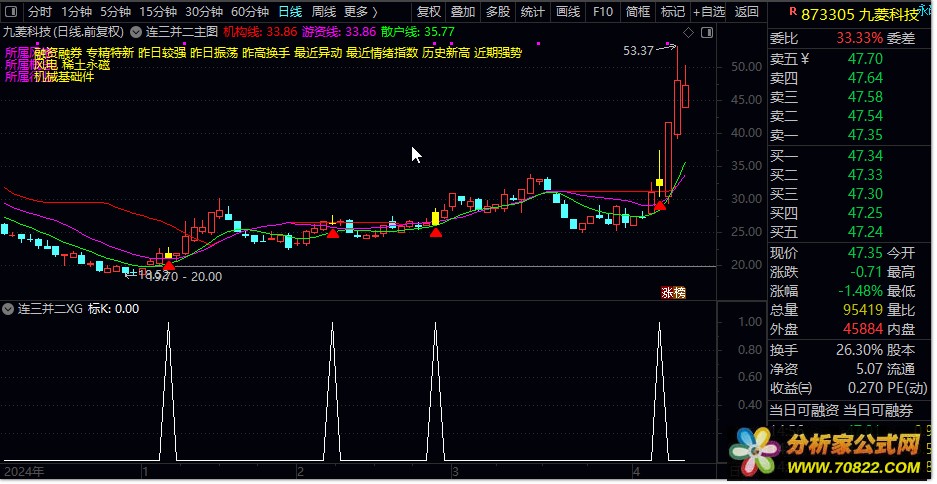Click the 近期强势 tag
The height and width of the screenshot is (484, 937).
[x=498, y=53]
